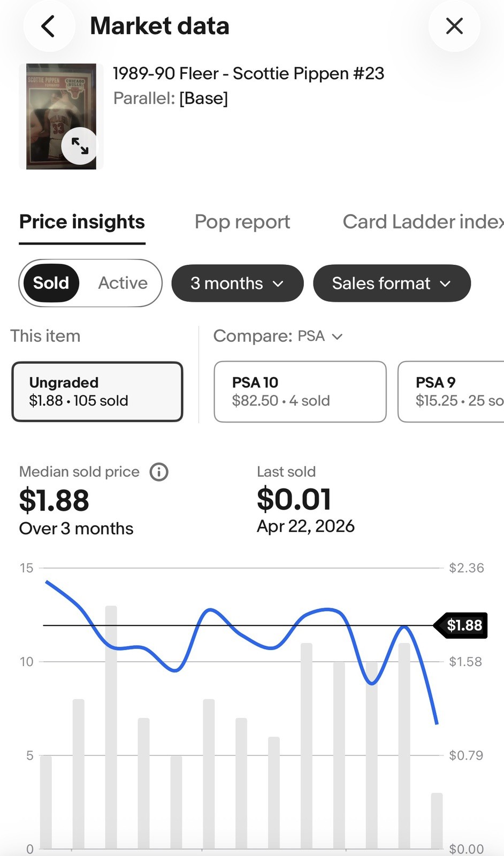The width and height of the screenshot is (504, 856).
Task: Click the last short bar in chart
Action: coord(437,821)
